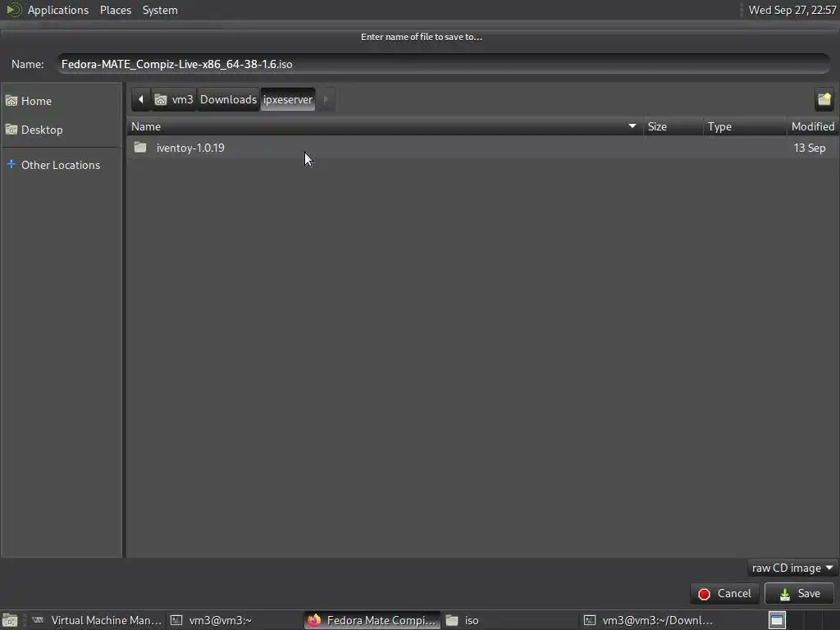
Task: Sort by Name column header
Action: tap(385, 126)
